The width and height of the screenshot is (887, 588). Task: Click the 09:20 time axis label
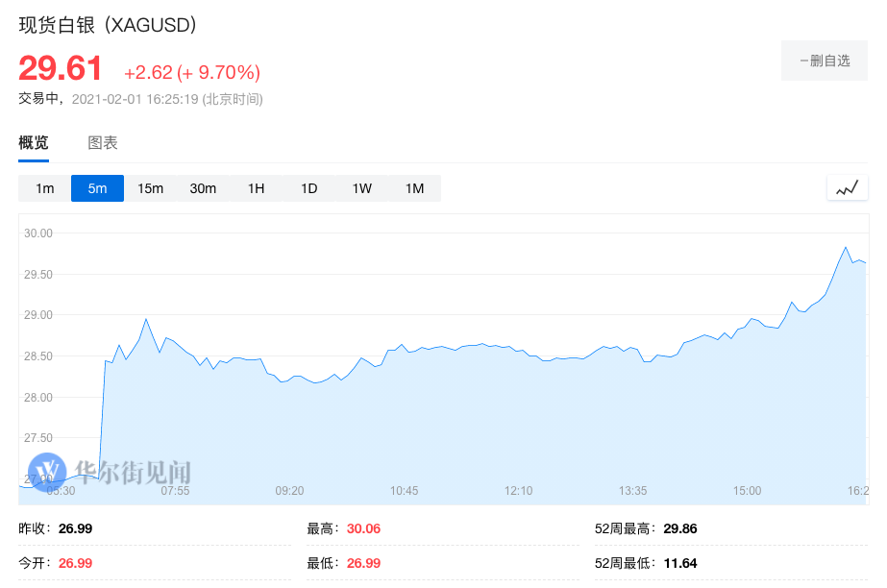tap(289, 491)
